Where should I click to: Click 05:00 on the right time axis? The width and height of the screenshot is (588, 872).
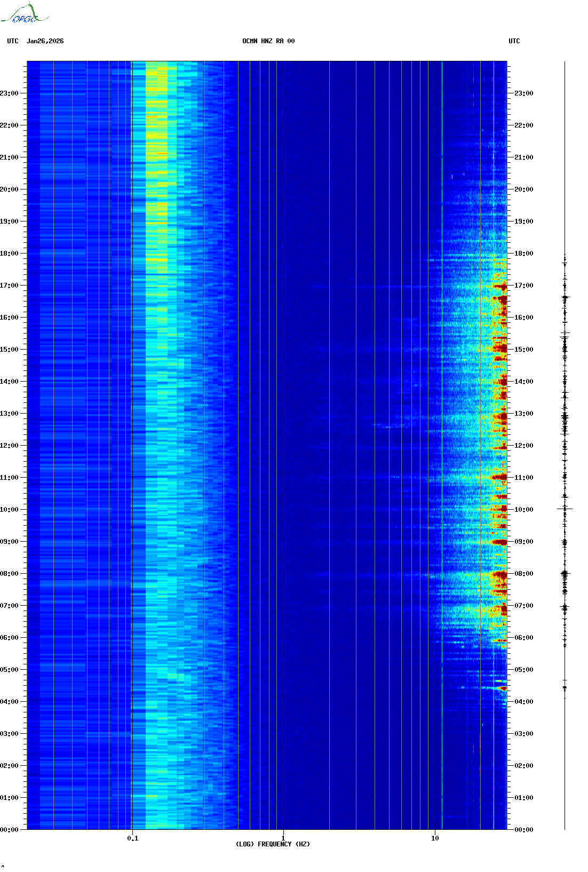524,670
